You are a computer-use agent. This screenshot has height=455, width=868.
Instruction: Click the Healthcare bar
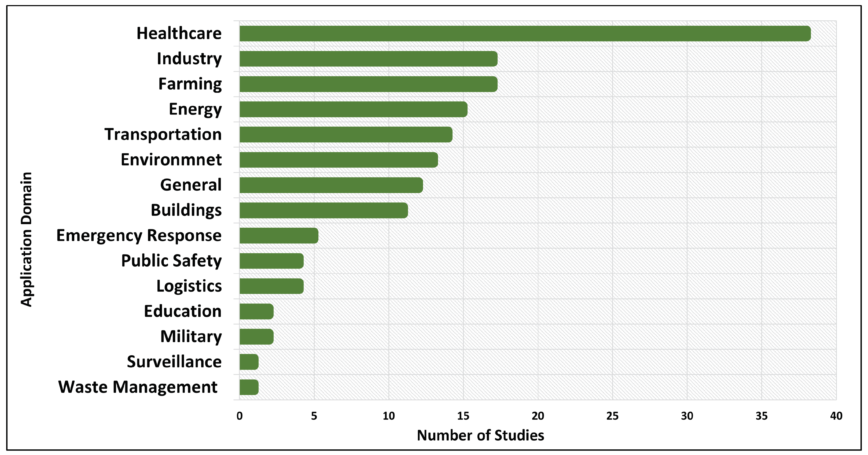click(525, 34)
